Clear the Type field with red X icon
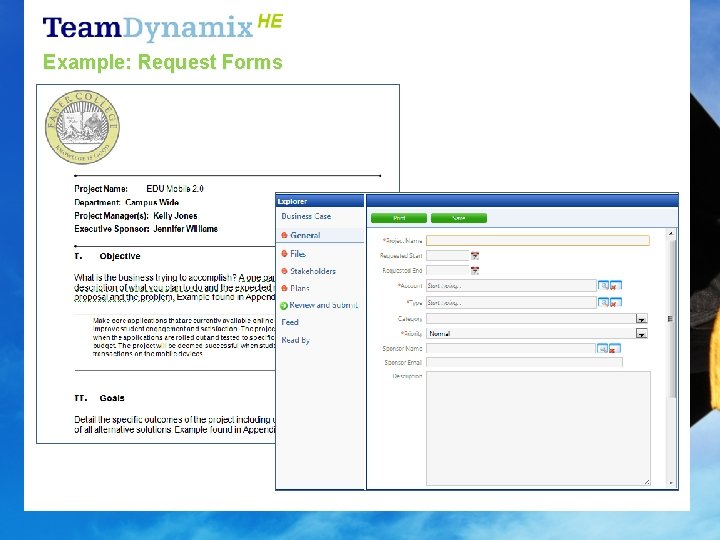The width and height of the screenshot is (720, 540). (615, 302)
